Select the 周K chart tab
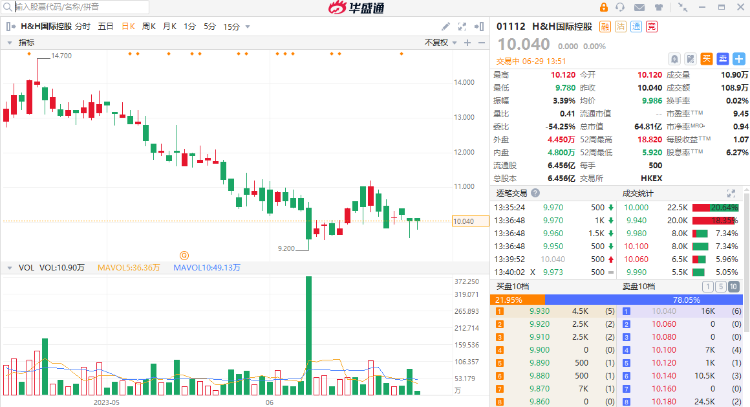Screen dimensions: 750x407 click(149, 26)
